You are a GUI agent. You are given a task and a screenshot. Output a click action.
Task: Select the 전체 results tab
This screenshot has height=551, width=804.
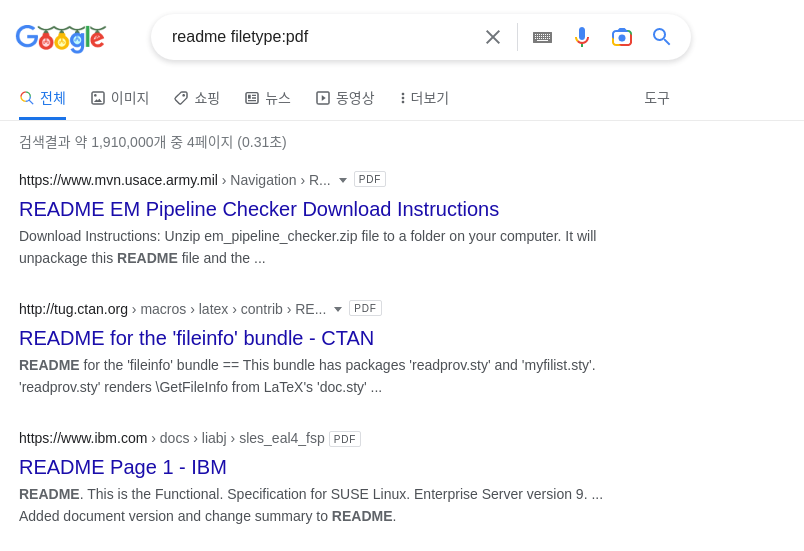click(43, 98)
